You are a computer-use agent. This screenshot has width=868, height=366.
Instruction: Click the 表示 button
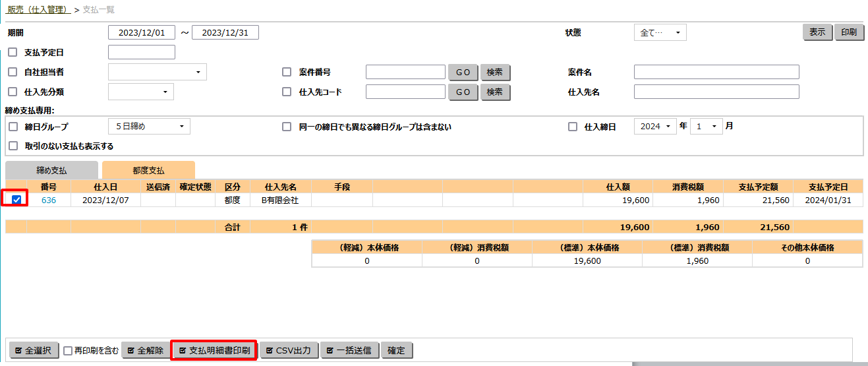(817, 32)
